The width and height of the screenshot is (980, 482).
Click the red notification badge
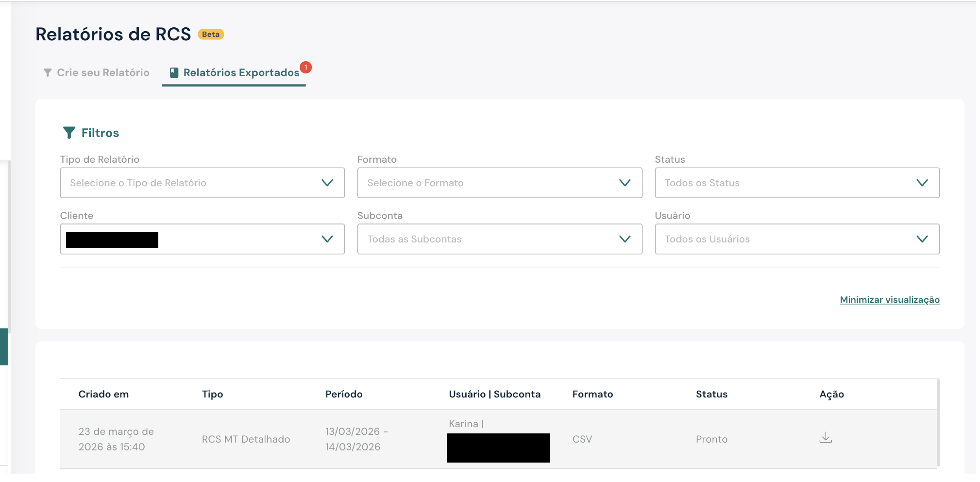[305, 68]
